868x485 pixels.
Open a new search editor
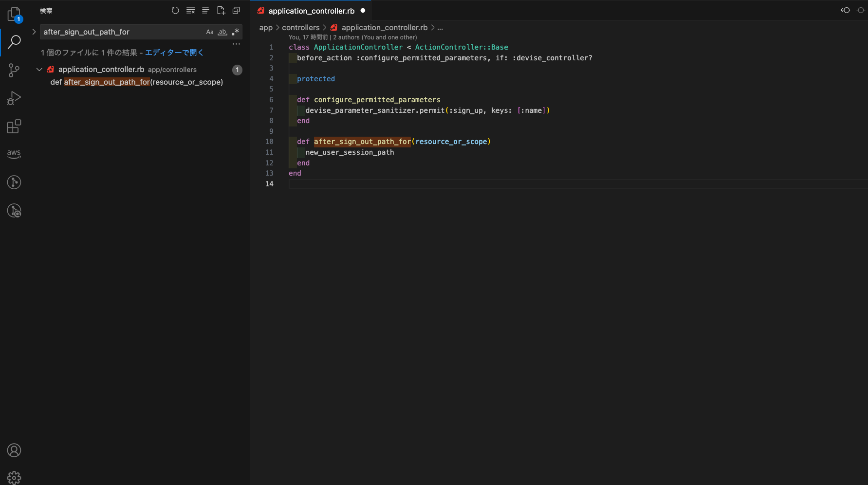point(221,11)
